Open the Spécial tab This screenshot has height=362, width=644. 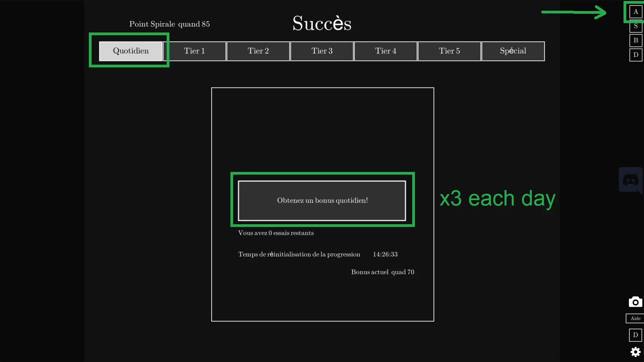coord(513,51)
